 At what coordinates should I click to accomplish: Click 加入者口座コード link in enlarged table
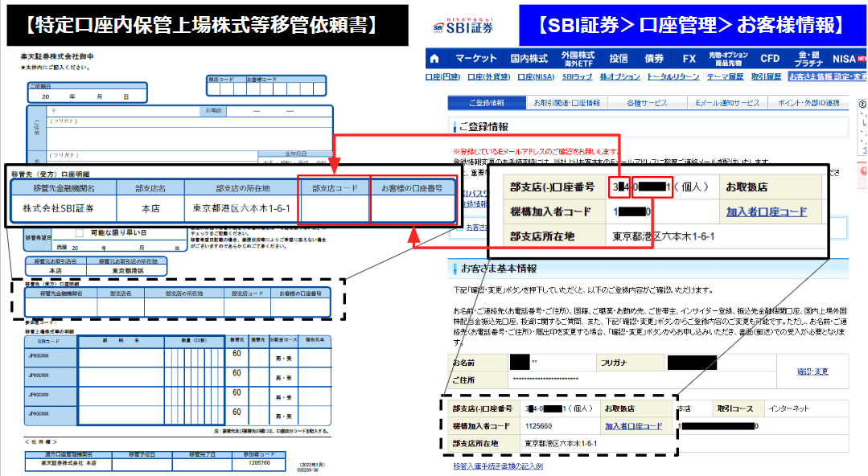pyautogui.click(x=766, y=212)
